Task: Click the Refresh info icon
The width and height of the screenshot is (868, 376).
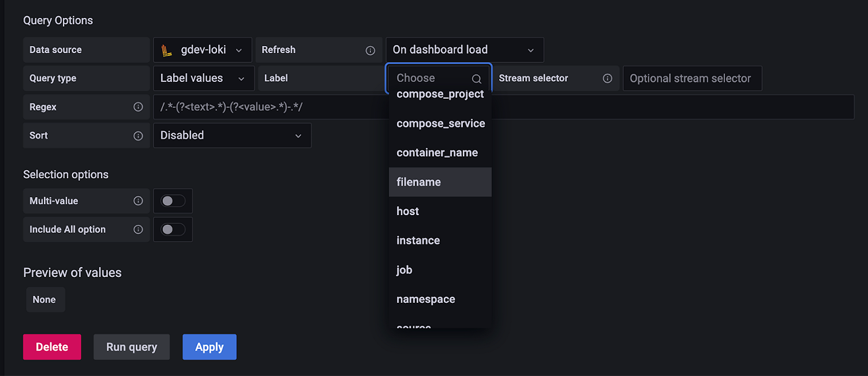Action: [x=371, y=50]
